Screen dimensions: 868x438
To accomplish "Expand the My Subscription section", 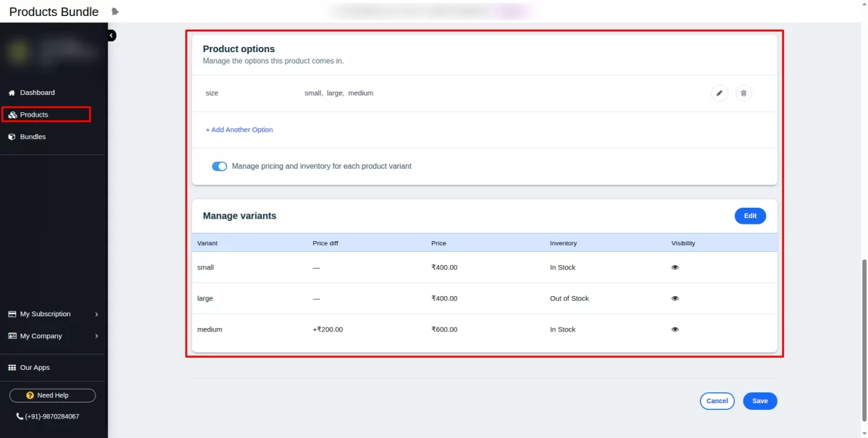I will click(x=96, y=314).
